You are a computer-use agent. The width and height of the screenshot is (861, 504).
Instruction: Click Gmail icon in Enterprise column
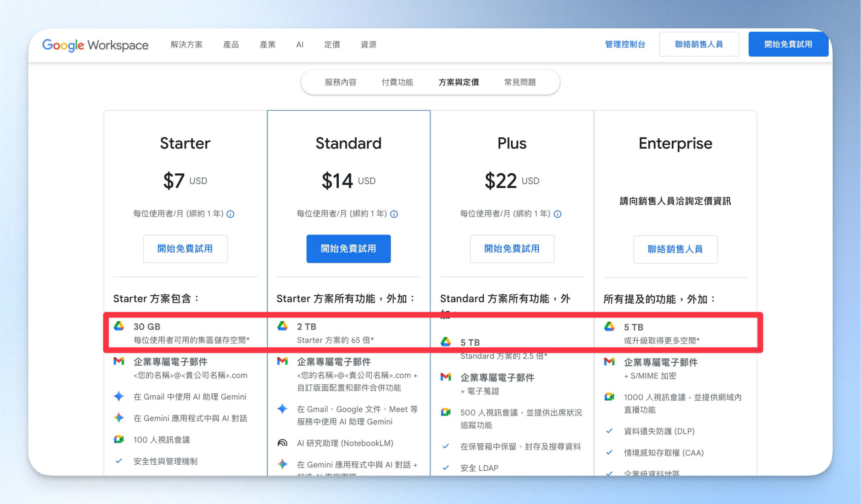point(609,361)
